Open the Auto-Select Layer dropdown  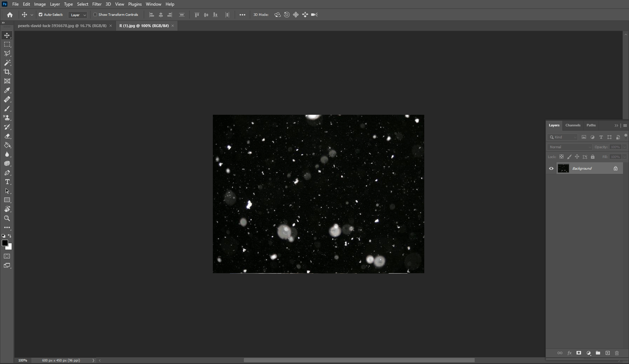tap(78, 15)
